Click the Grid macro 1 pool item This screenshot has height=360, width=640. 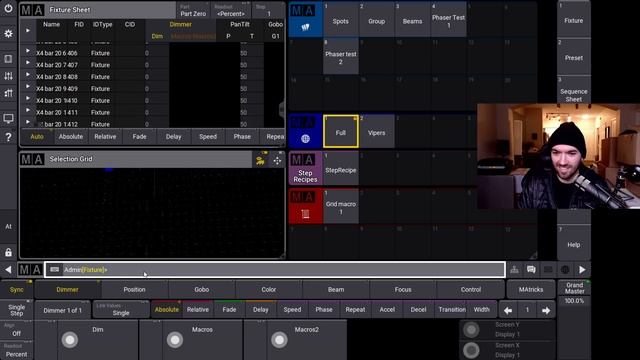[341, 206]
